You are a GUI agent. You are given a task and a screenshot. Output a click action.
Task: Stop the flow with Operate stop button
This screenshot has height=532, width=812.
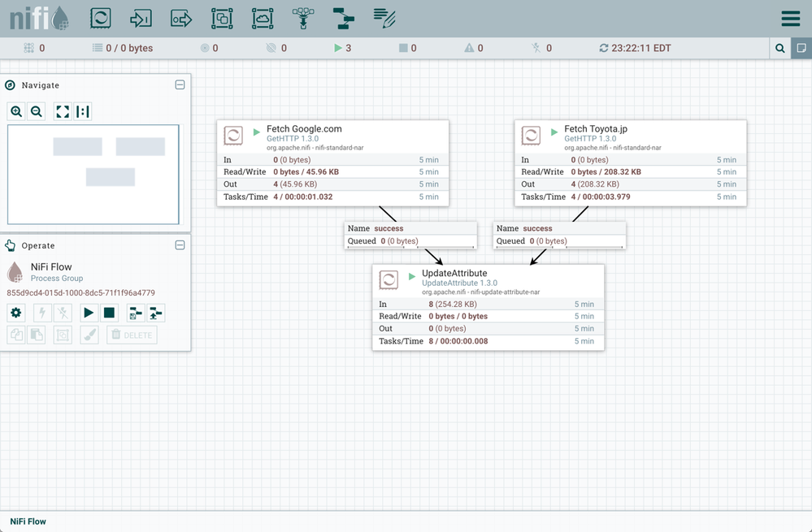[110, 313]
